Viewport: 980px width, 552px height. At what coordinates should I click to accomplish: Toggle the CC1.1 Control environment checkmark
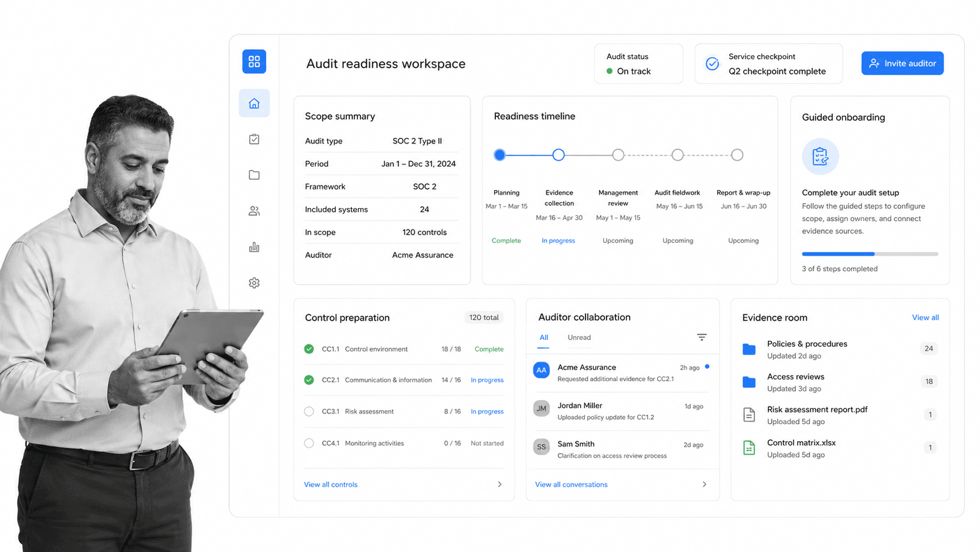(309, 349)
